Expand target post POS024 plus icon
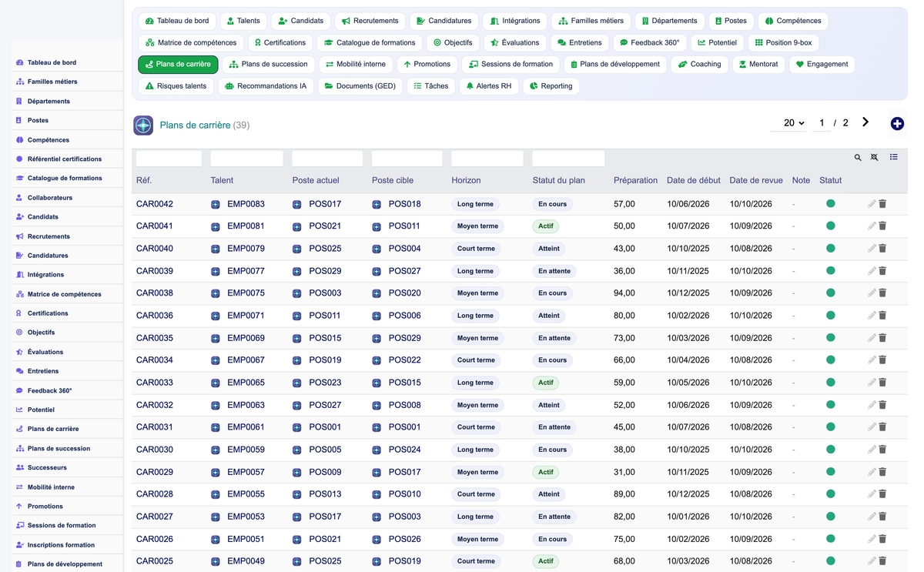924x572 pixels. (377, 450)
